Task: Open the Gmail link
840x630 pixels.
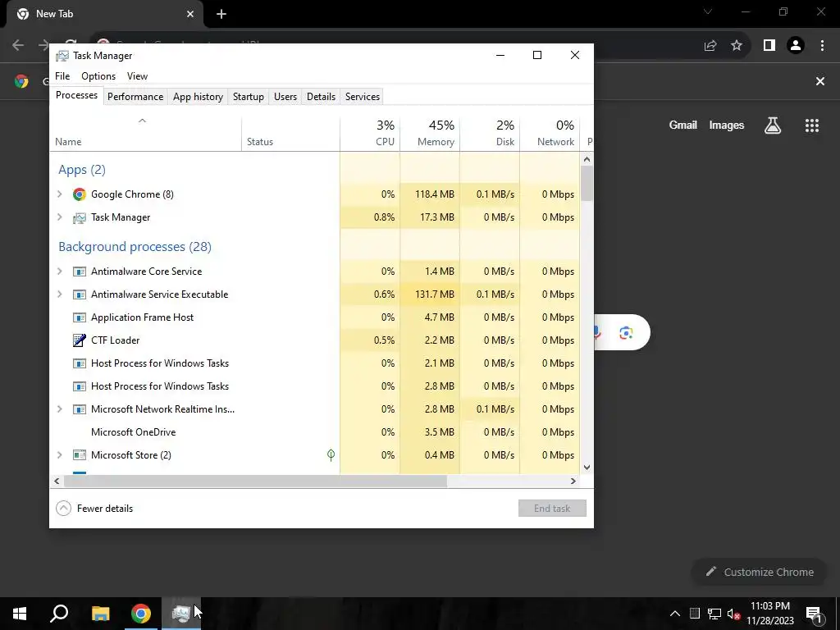Action: tap(683, 125)
